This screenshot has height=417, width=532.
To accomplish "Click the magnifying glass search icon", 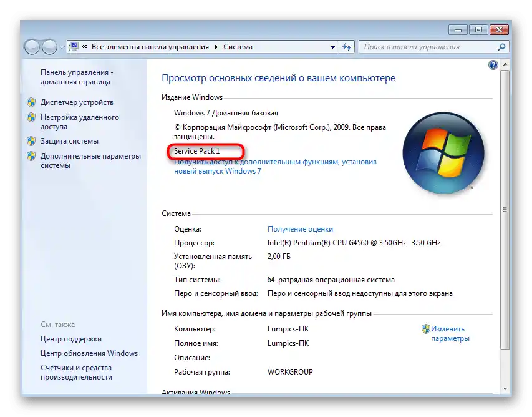I will pos(501,47).
